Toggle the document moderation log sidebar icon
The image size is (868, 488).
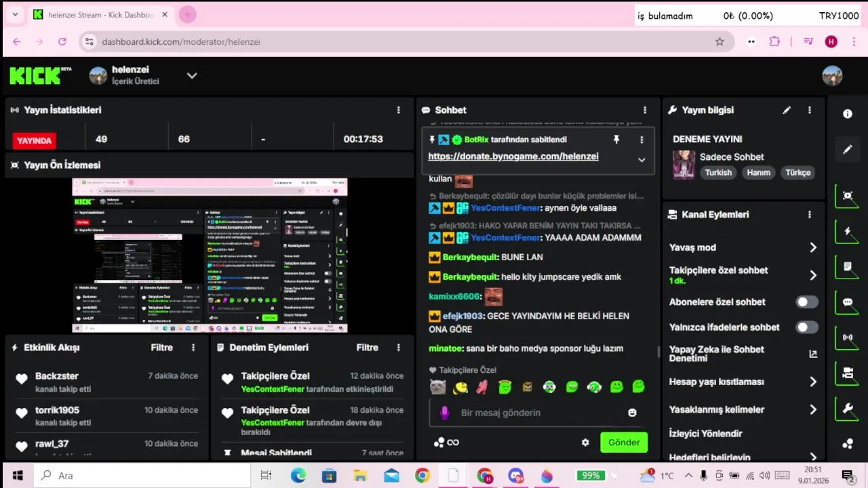tap(848, 266)
